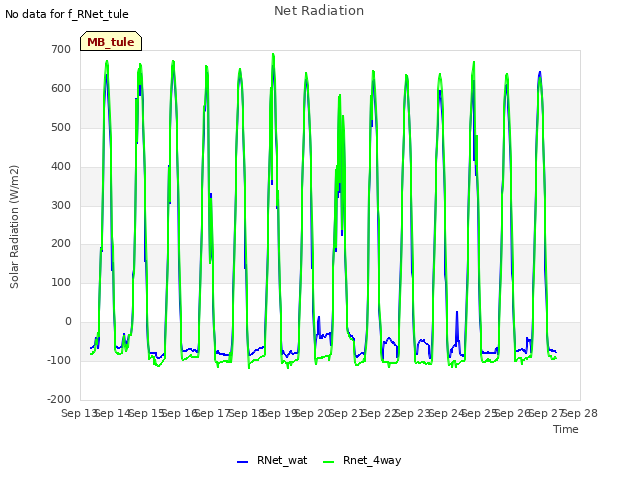
Task: Click the Rnet_4way legend entry
Action: click(362, 460)
